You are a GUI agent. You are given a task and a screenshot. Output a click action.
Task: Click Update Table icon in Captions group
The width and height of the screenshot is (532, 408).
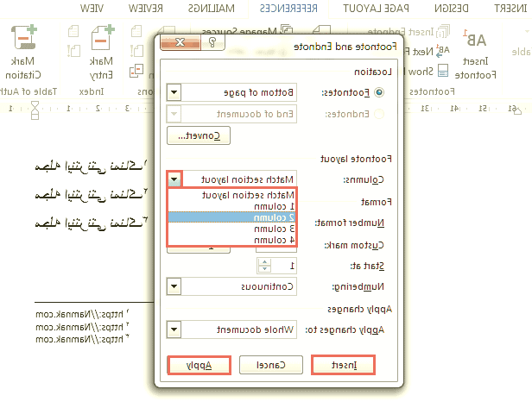136,51
